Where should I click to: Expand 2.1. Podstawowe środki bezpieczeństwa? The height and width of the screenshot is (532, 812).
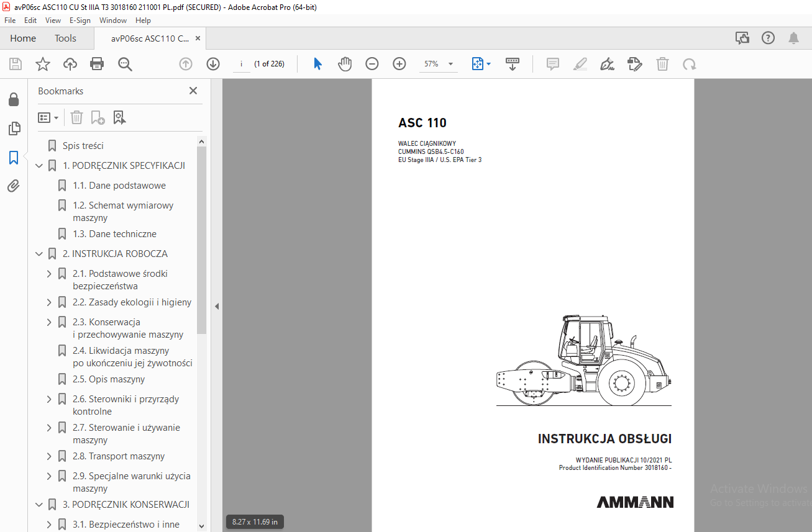point(49,274)
